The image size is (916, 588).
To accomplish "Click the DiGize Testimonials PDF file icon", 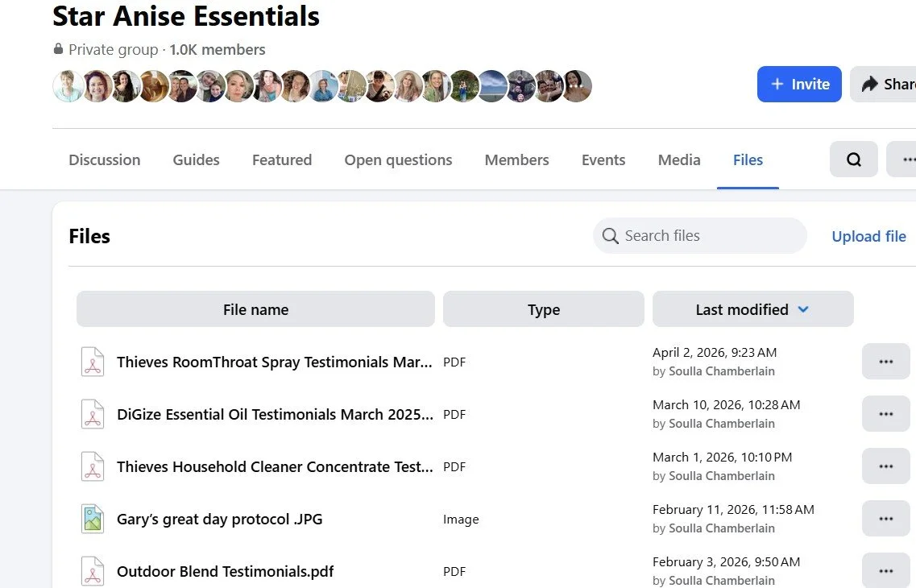I will (93, 414).
